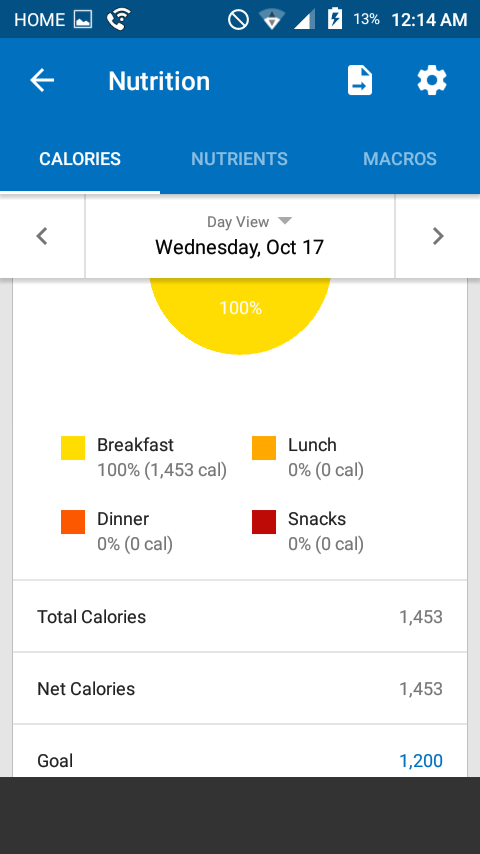Select the Calories tab

[80, 158]
